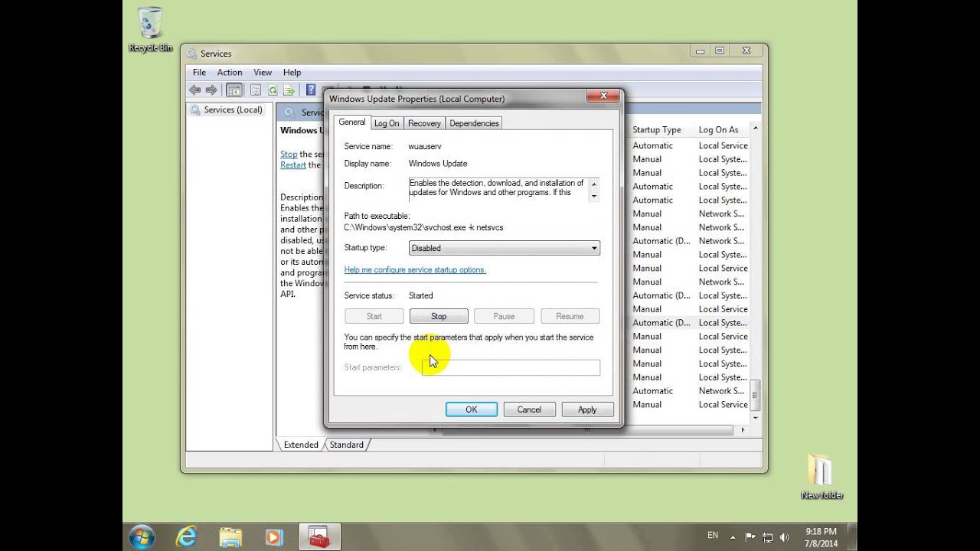The width and height of the screenshot is (980, 551).
Task: Launch Internet Explorer from the taskbar
Action: tap(187, 536)
